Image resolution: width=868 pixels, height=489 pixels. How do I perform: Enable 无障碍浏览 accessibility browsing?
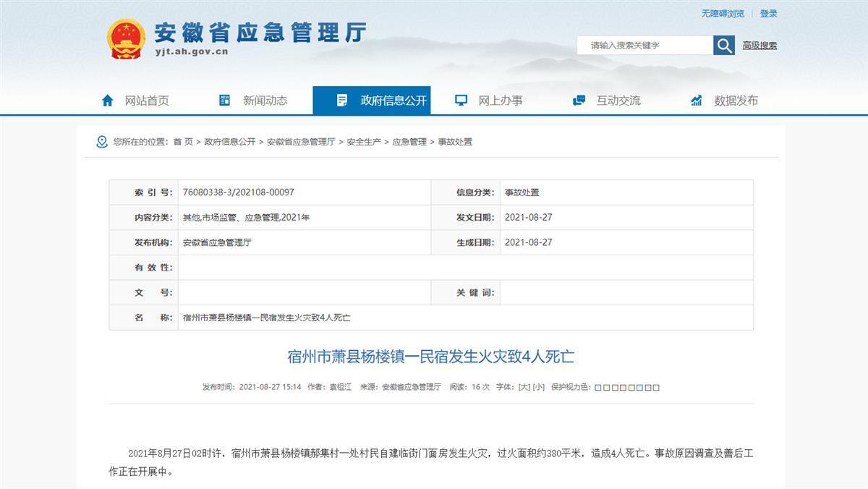pos(722,14)
